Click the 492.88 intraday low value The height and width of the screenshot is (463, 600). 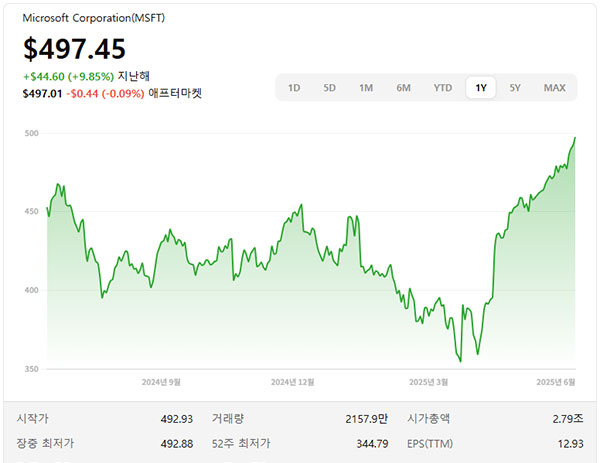point(177,444)
